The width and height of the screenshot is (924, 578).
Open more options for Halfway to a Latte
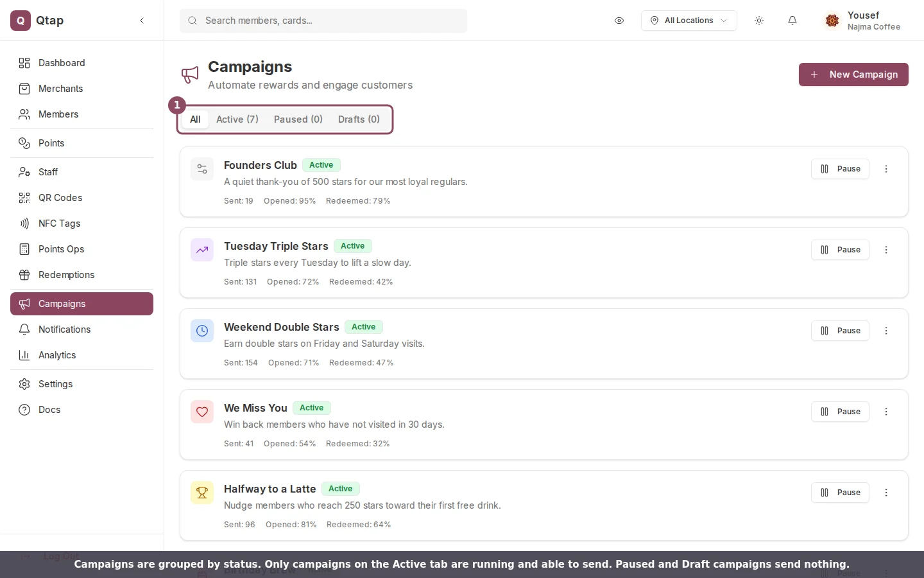[886, 493]
